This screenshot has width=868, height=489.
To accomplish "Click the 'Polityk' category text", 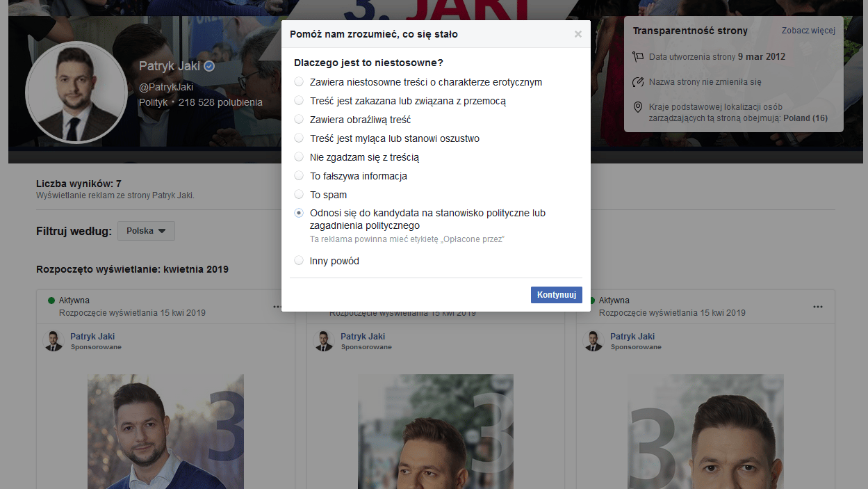I will 154,102.
